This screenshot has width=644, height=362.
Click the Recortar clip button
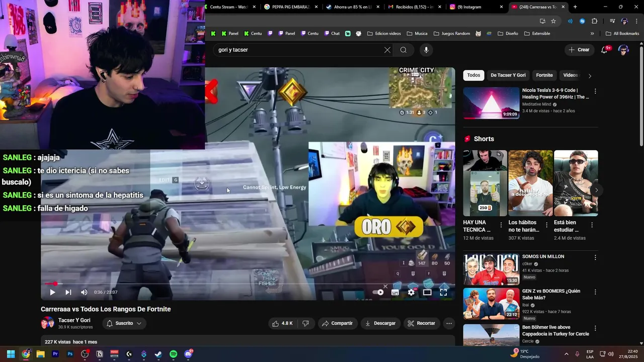pos(422,323)
